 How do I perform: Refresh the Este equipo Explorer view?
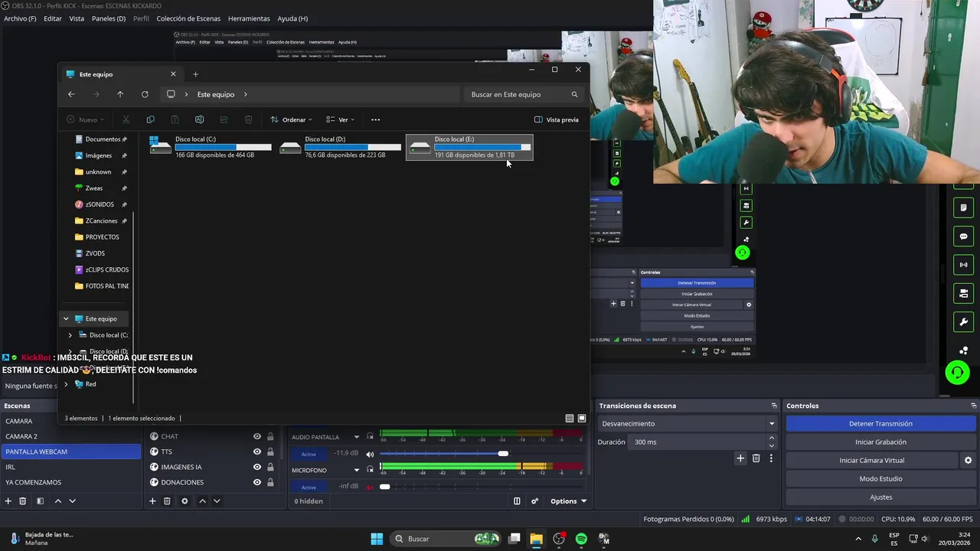145,94
